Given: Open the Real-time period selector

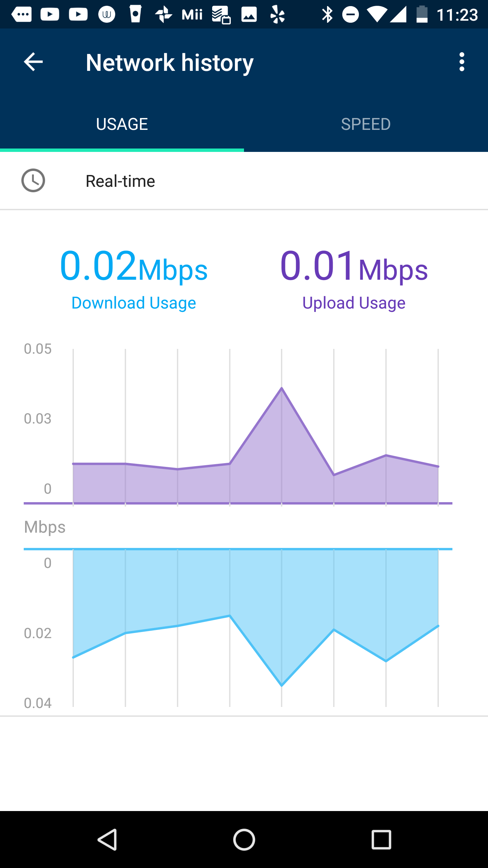Looking at the screenshot, I should pos(120,181).
